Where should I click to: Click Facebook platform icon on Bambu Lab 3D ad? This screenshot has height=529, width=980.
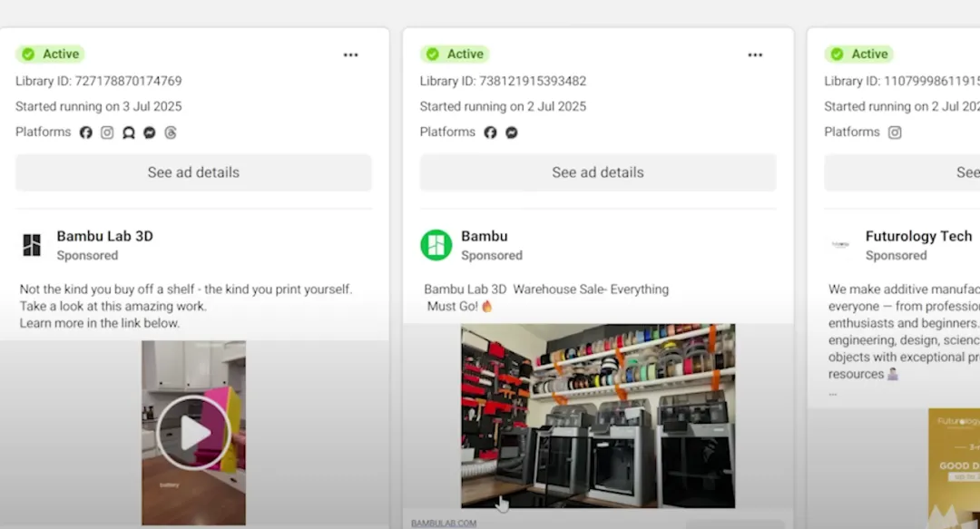click(85, 132)
